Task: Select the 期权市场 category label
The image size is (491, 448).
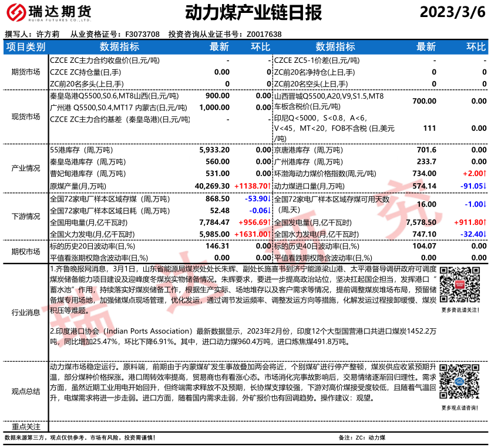Action: (x=26, y=251)
